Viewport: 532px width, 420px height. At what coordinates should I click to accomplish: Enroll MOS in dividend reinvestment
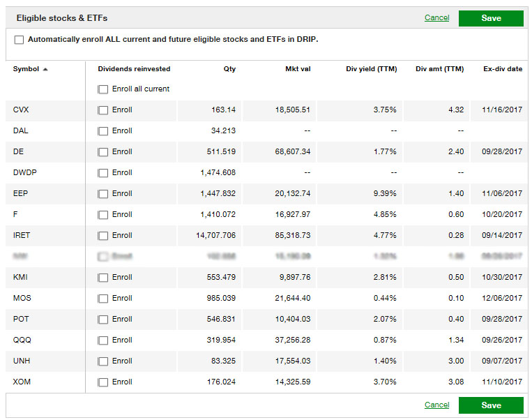pyautogui.click(x=102, y=299)
